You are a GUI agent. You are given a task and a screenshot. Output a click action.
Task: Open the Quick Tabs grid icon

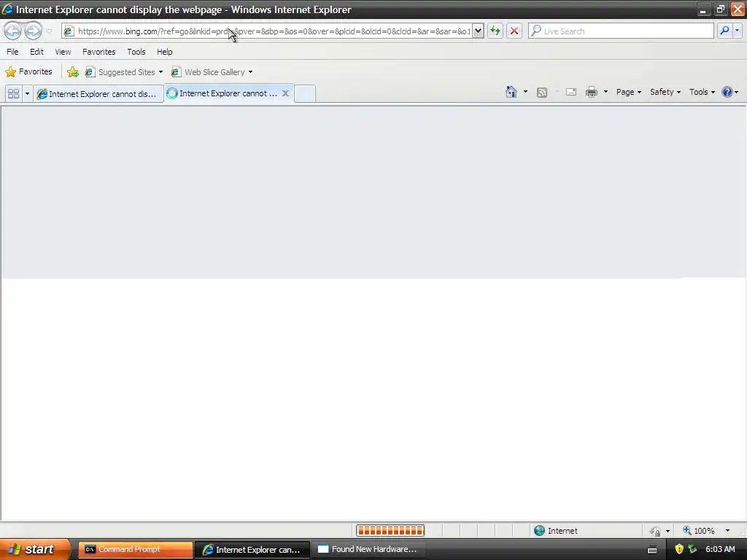pos(13,94)
